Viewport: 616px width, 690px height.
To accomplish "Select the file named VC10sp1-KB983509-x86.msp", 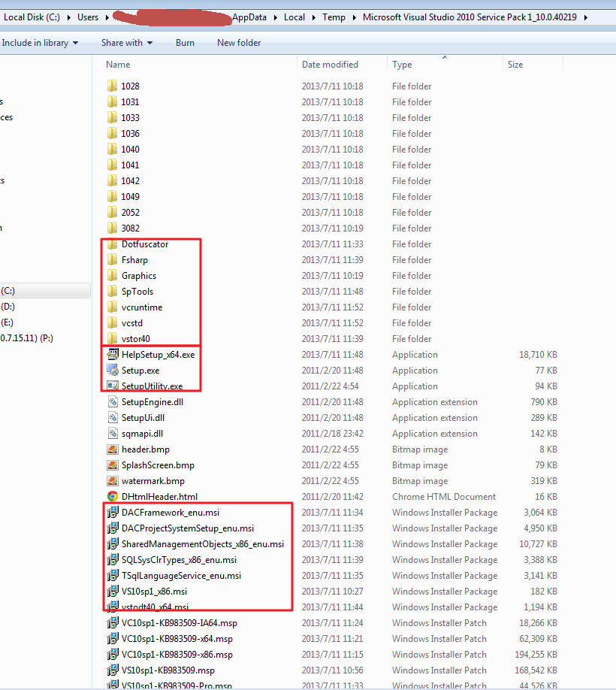I will click(x=177, y=655).
